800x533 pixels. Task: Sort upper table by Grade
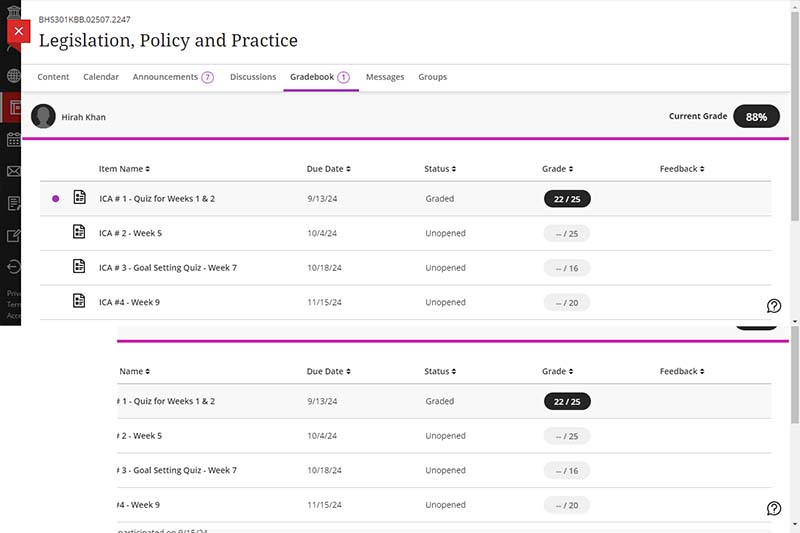[x=557, y=169]
